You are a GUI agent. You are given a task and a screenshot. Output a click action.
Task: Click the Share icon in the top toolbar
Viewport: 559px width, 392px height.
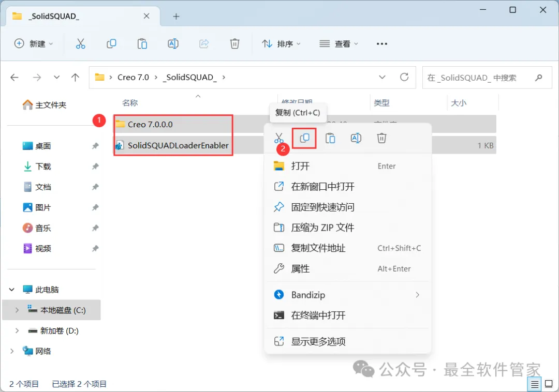pyautogui.click(x=204, y=44)
